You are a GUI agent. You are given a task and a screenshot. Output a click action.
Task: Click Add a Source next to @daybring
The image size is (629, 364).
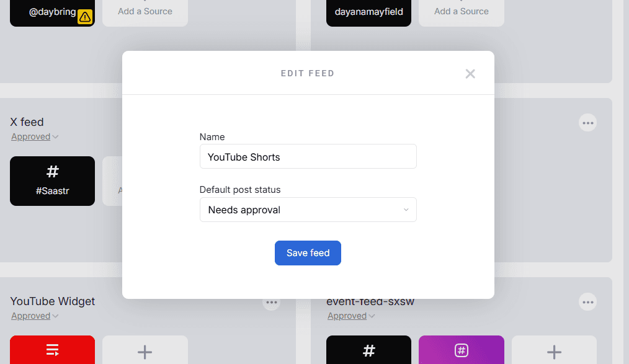145,11
